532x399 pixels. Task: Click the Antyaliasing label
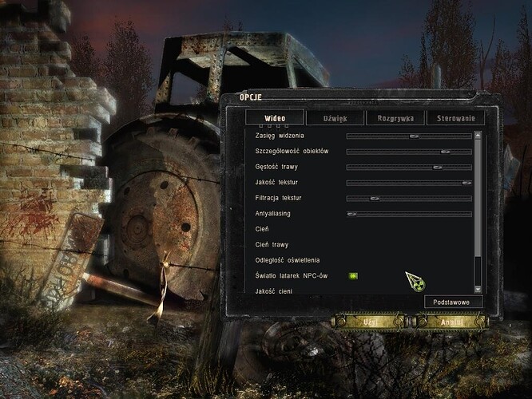272,214
